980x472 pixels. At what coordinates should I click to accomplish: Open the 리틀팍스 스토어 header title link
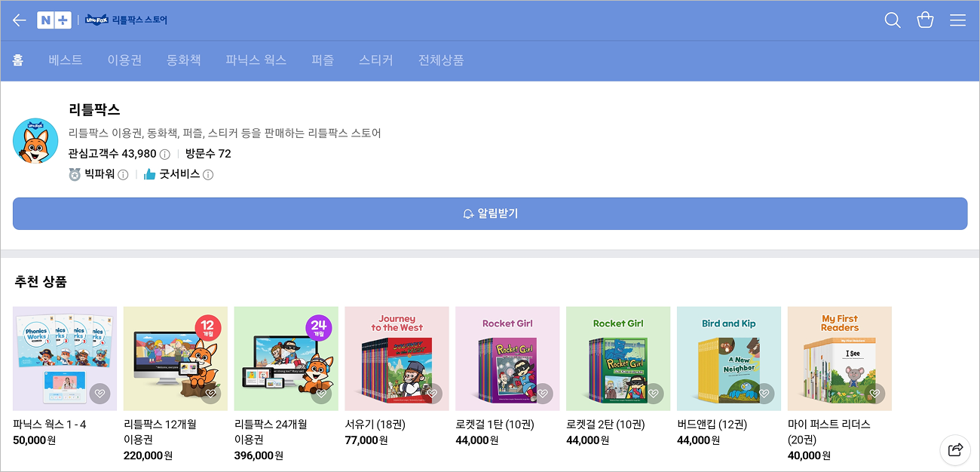(139, 20)
